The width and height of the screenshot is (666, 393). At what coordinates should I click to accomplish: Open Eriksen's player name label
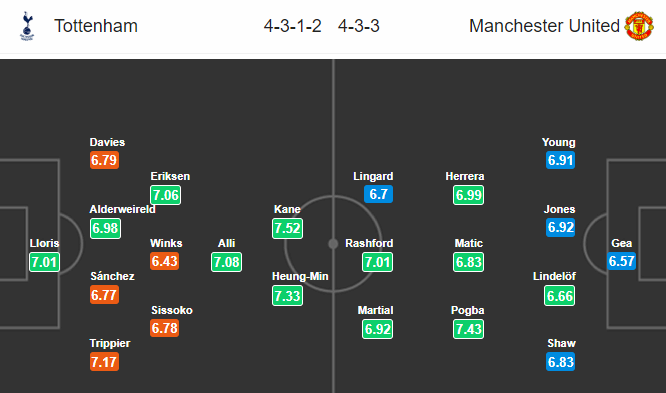(x=170, y=176)
